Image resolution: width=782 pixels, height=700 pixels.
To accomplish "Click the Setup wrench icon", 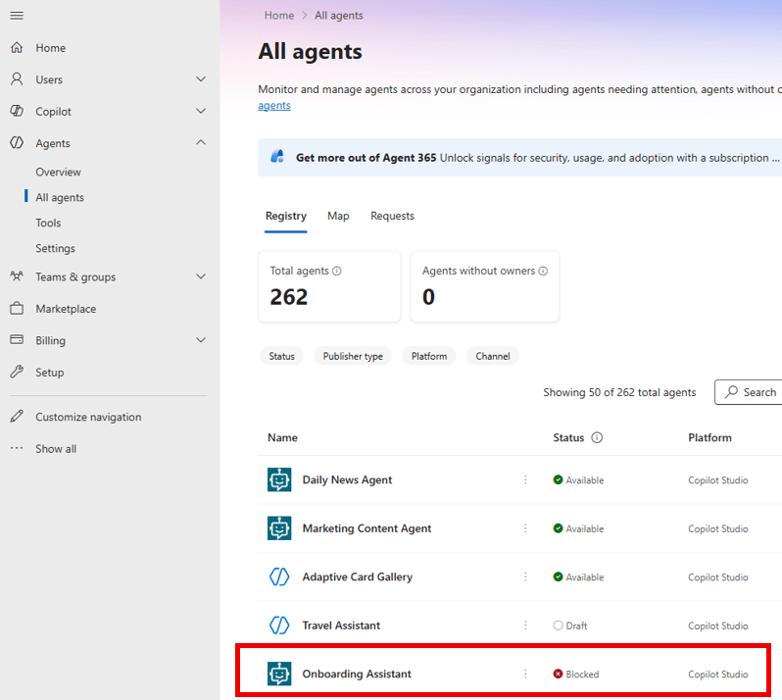I will tap(17, 372).
